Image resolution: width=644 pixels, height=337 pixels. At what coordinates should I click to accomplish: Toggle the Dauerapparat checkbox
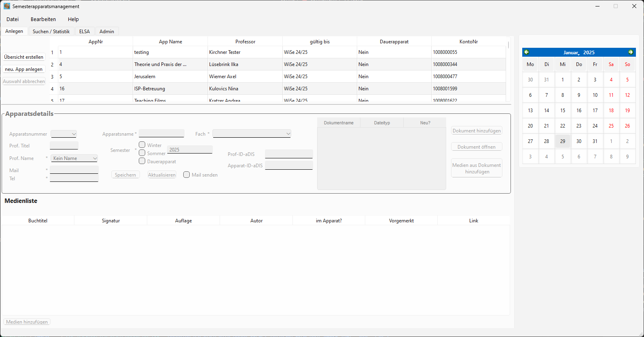(142, 161)
